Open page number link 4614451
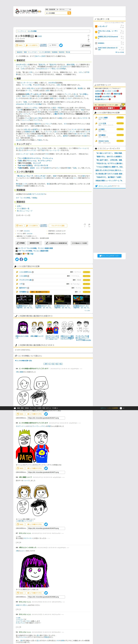This screenshot has width=138, height=644. [27, 231]
